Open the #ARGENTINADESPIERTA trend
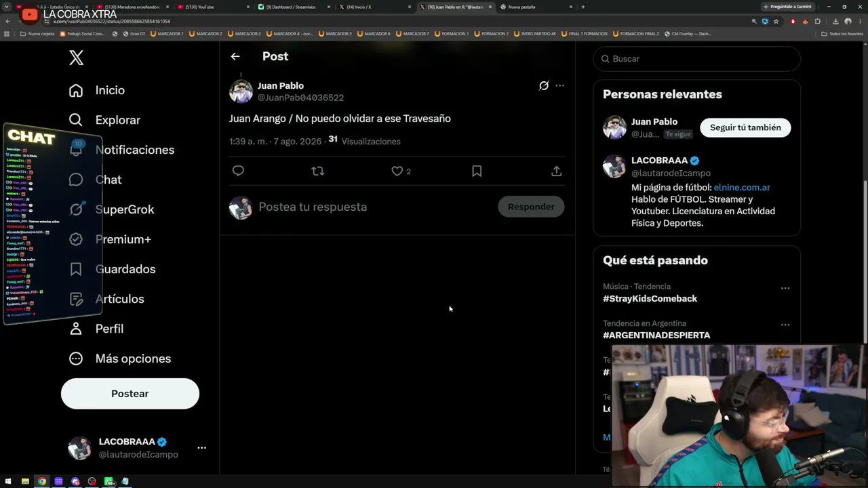The height and width of the screenshot is (488, 868). 656,335
